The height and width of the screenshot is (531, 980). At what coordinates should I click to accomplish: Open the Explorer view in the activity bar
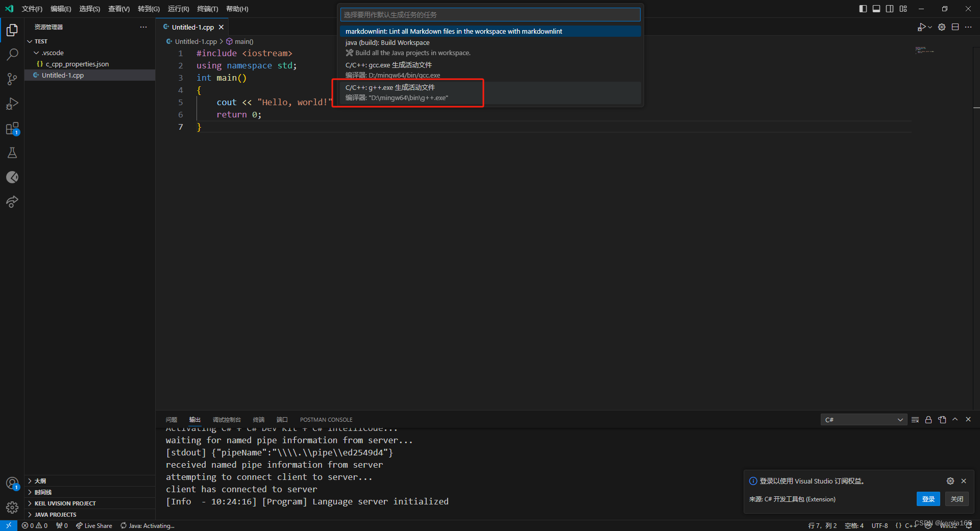coord(12,30)
